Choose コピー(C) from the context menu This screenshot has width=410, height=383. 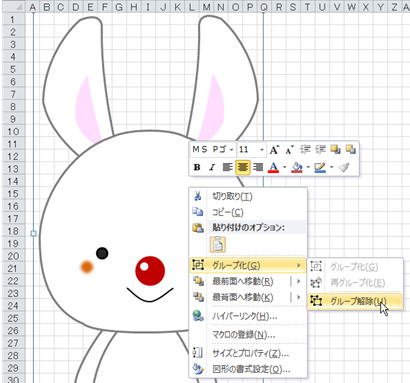[x=248, y=212]
